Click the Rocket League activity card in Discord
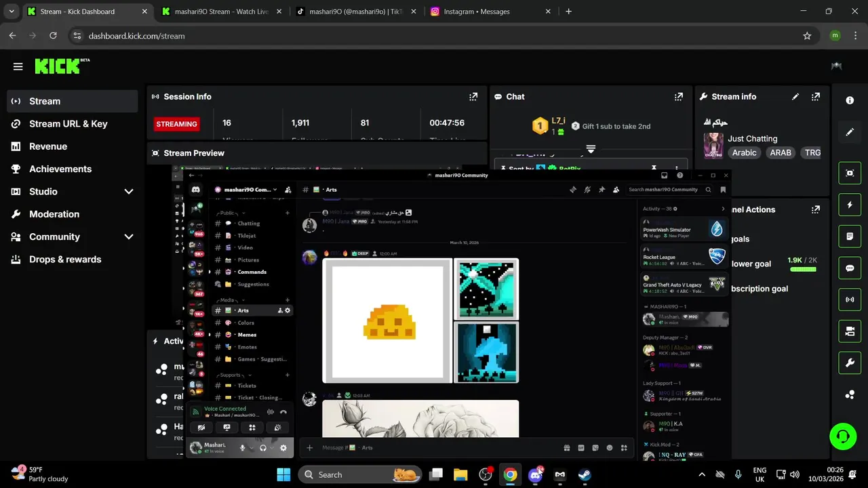Viewport: 868px width, 488px height. click(x=684, y=258)
